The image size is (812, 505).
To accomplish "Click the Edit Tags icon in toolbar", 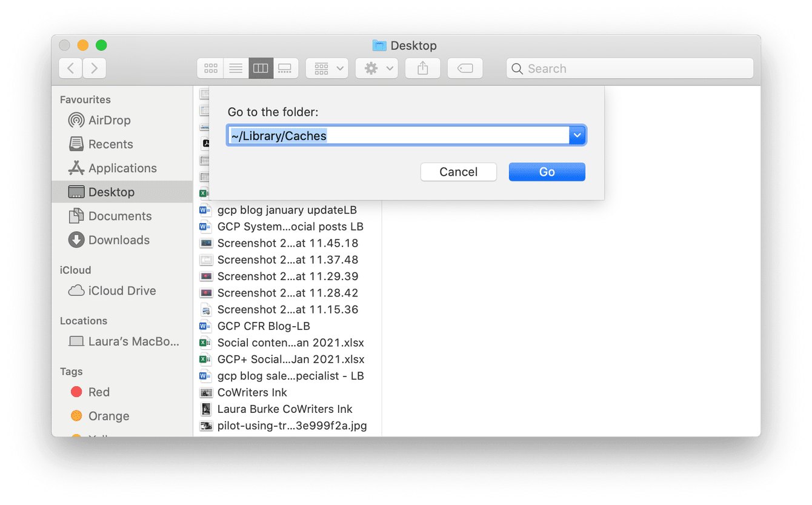I will pos(465,68).
